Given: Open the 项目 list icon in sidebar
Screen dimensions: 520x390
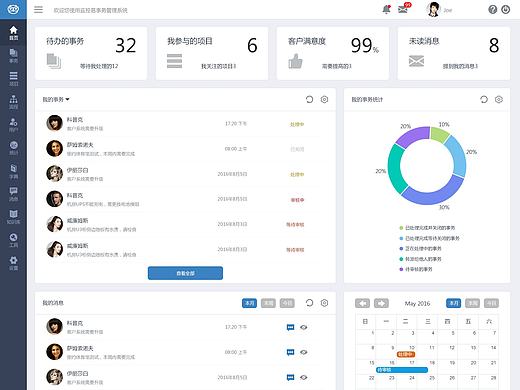Looking at the screenshot, I should point(13,79).
